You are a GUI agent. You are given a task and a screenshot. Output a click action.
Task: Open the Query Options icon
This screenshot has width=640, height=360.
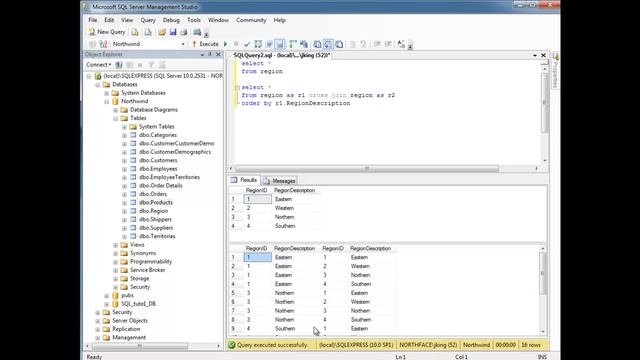[269, 44]
